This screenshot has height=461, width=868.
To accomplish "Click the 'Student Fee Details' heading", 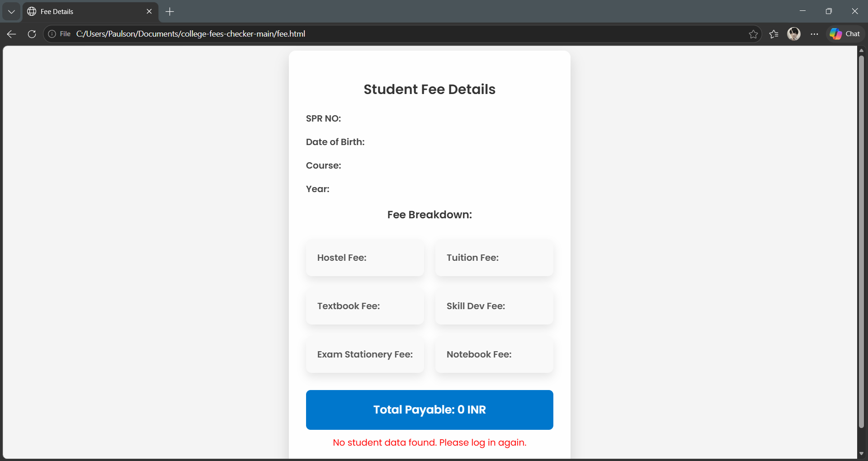I will [429, 89].
